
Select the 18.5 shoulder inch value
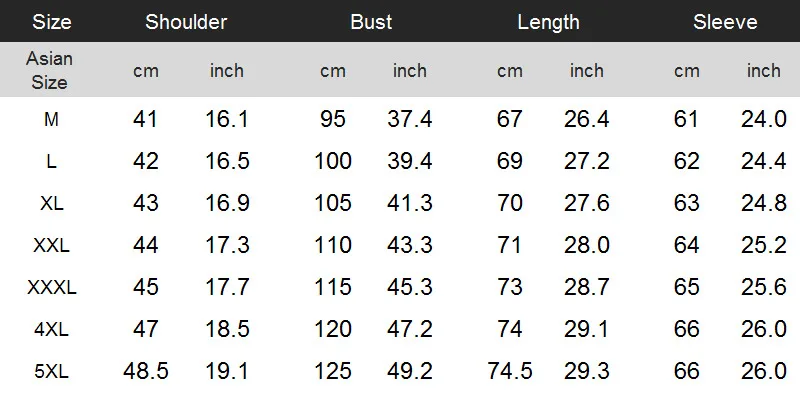227,329
